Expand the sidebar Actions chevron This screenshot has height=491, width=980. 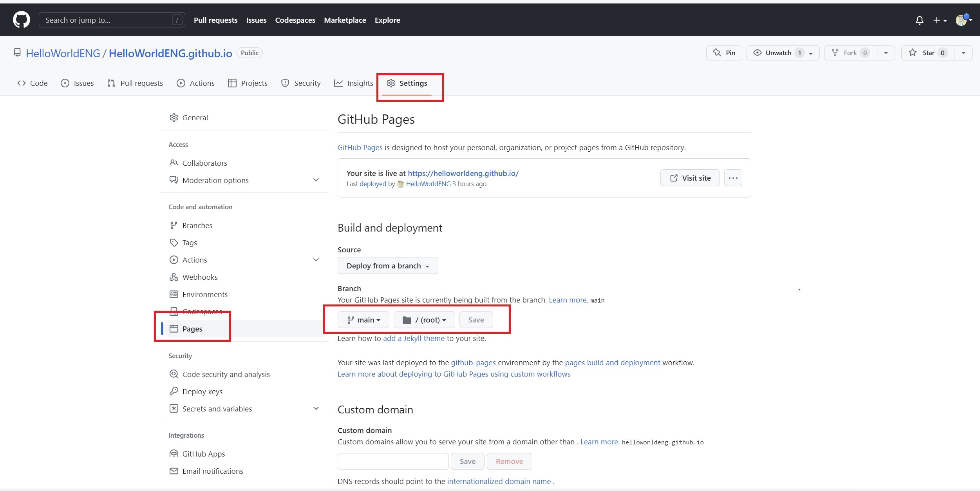point(316,260)
